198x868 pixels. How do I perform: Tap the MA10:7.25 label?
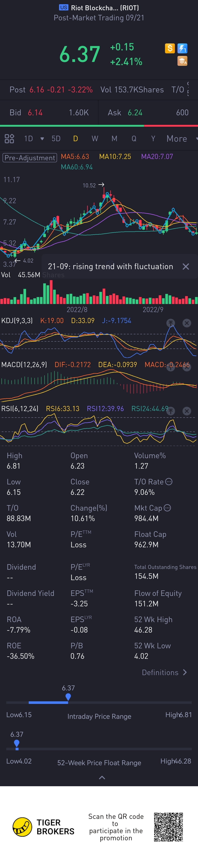(115, 156)
